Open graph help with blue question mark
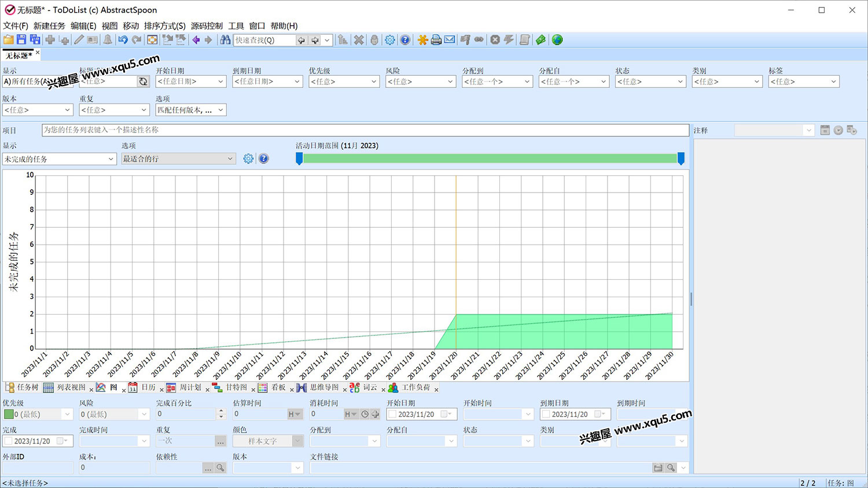868x488 pixels. [263, 158]
